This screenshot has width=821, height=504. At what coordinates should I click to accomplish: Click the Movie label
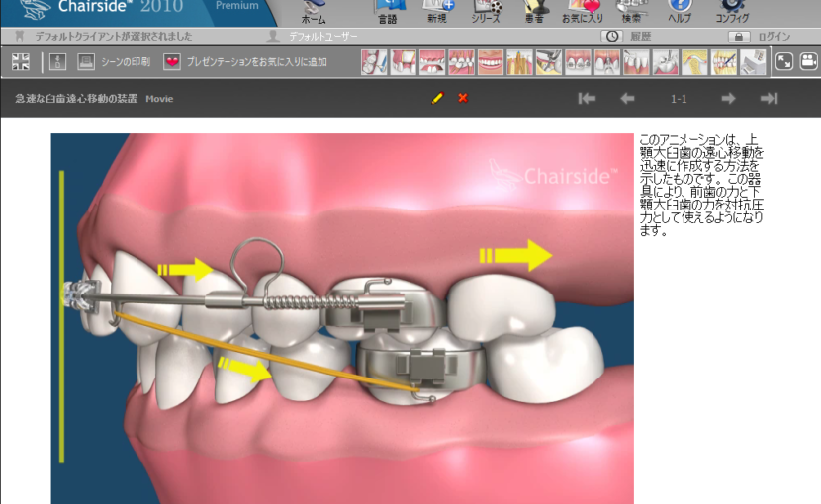click(x=159, y=99)
